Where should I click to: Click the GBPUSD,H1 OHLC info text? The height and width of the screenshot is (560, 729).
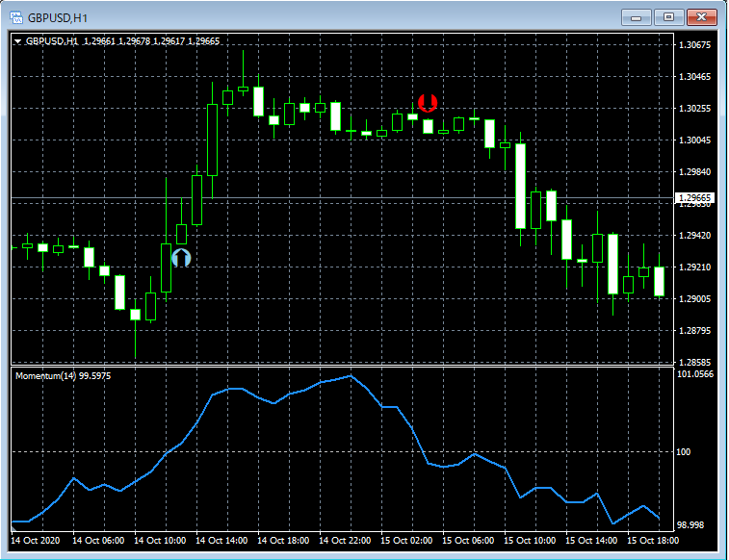(122, 41)
